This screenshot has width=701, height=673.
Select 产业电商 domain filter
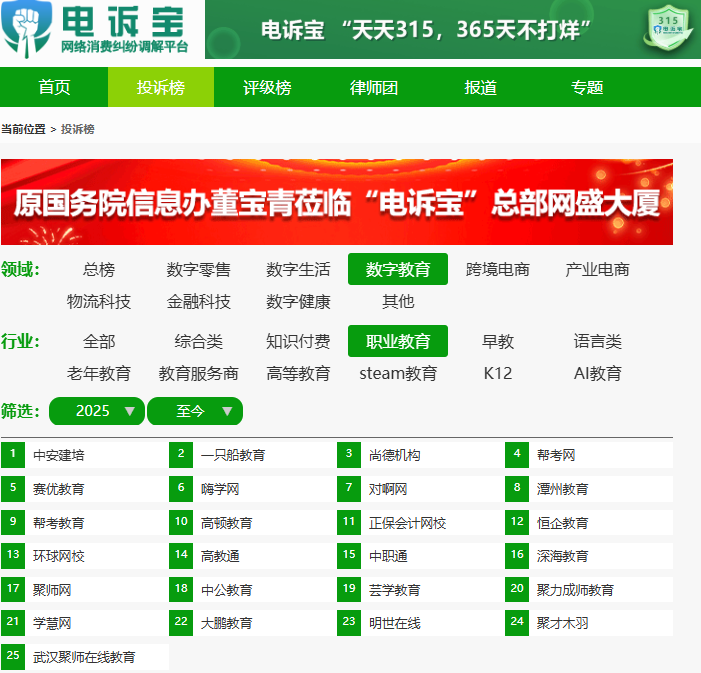(597, 269)
